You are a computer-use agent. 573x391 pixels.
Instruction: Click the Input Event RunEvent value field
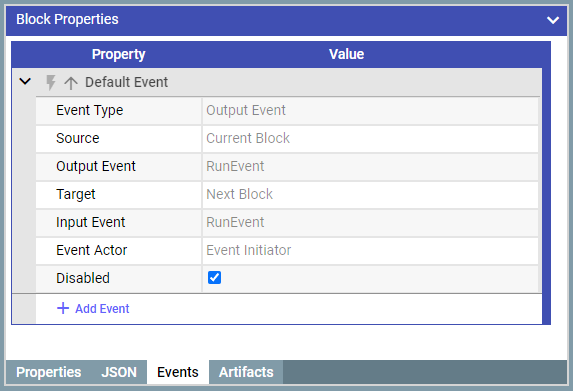coord(370,222)
